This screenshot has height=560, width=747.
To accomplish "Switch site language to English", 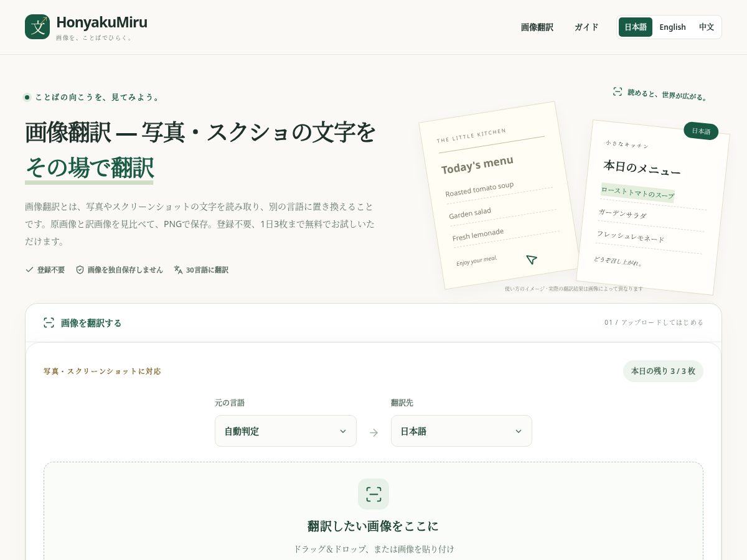I will click(672, 27).
